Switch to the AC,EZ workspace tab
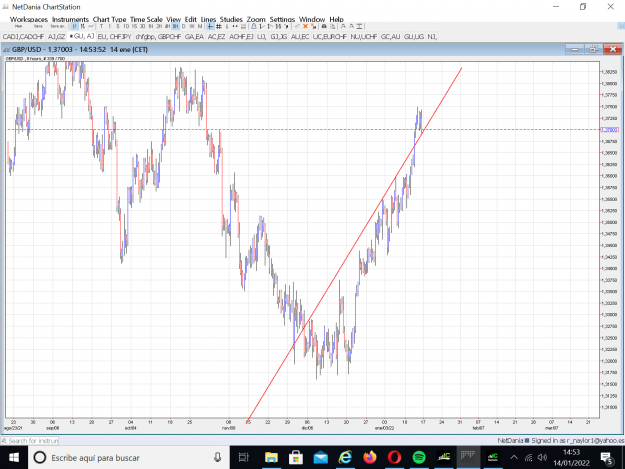Image resolution: width=625 pixels, height=469 pixels. pos(216,37)
